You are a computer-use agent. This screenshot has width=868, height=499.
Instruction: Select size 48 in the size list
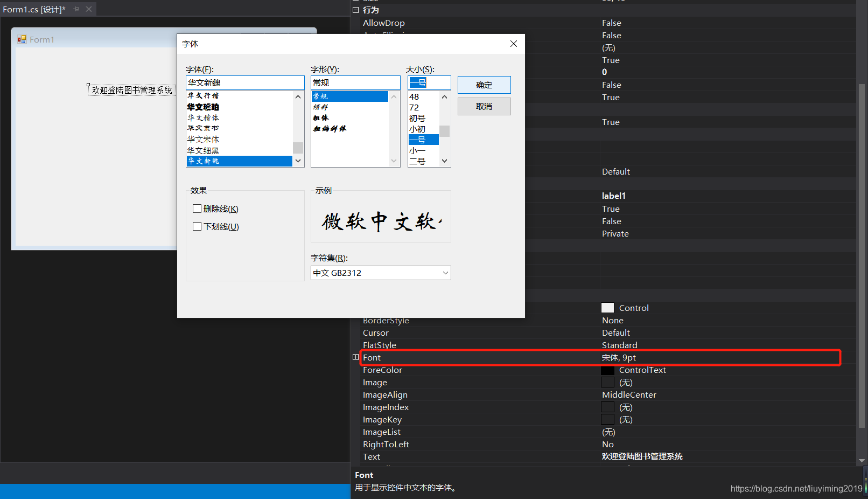(x=424, y=97)
